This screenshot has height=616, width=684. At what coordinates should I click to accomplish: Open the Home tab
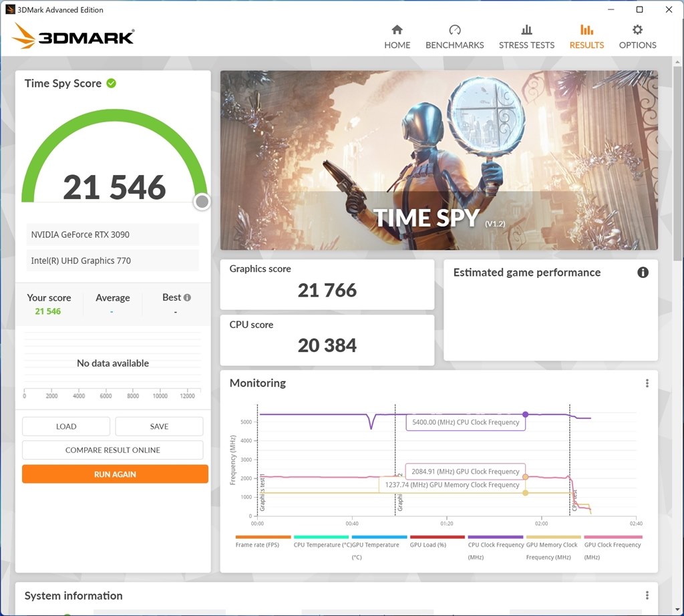click(x=397, y=37)
